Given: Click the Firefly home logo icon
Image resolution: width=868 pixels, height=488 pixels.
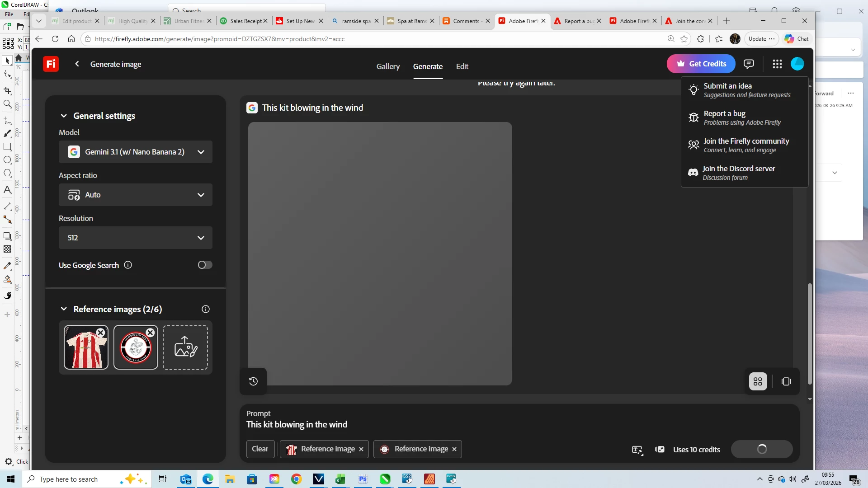Looking at the screenshot, I should pyautogui.click(x=51, y=64).
